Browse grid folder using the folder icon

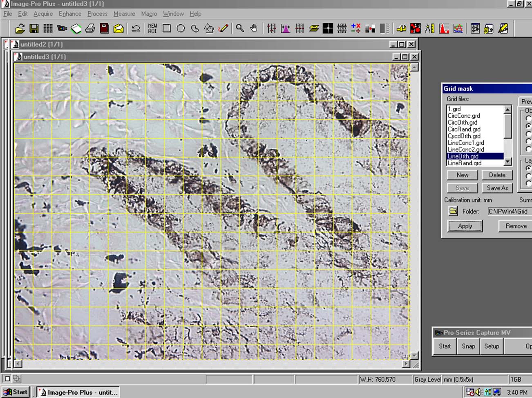point(453,211)
